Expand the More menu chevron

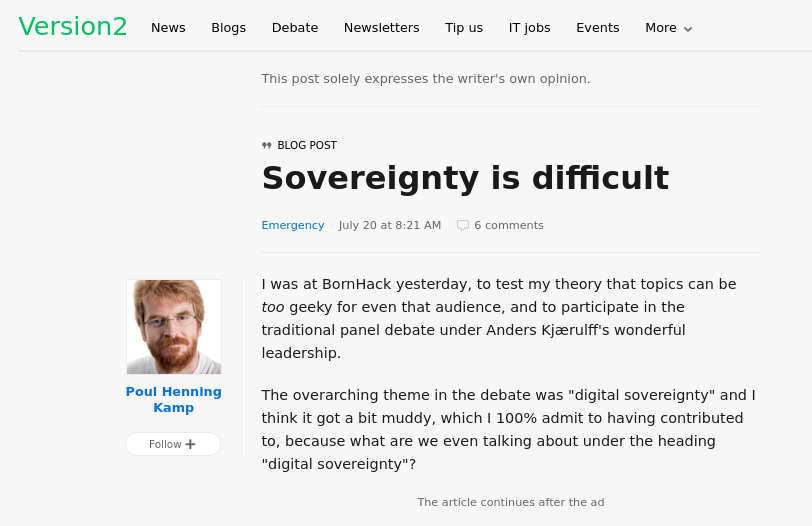point(688,29)
